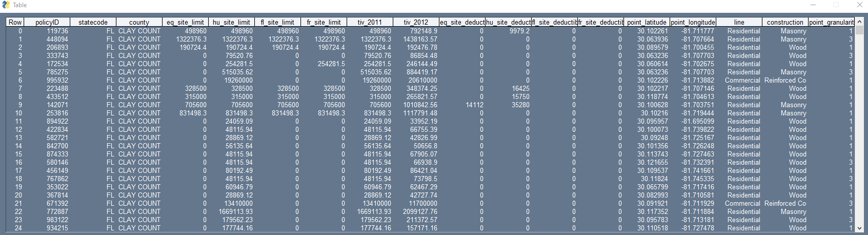
Task: Minimize the Table window
Action: coord(813,5)
